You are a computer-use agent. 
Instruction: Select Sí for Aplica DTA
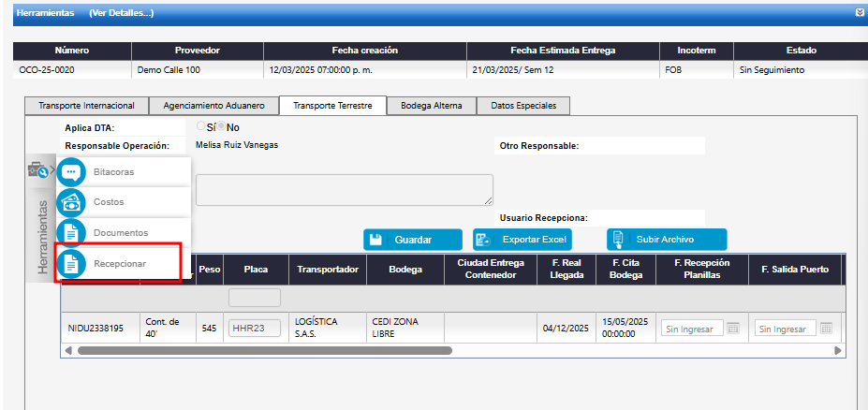click(x=200, y=127)
